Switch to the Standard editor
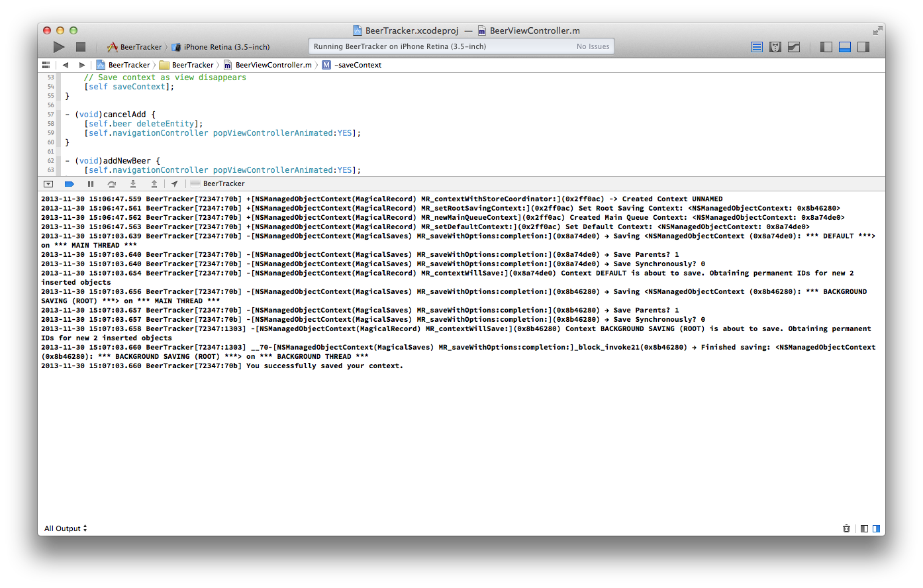The image size is (923, 588). [757, 47]
